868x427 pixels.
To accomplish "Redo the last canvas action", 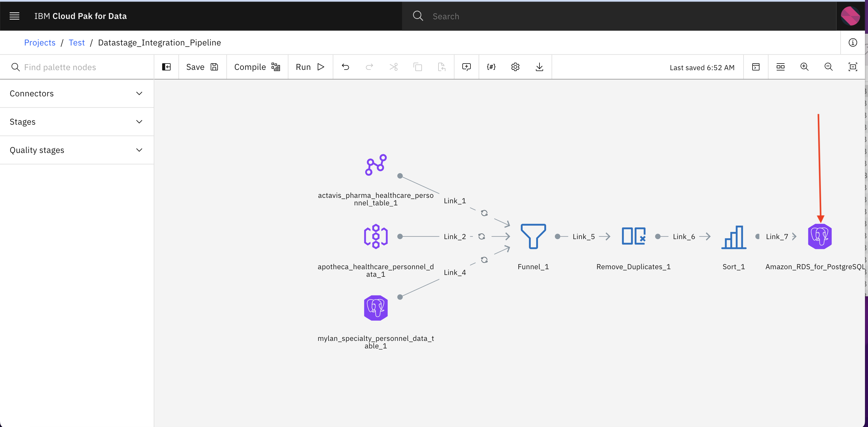I will 369,67.
